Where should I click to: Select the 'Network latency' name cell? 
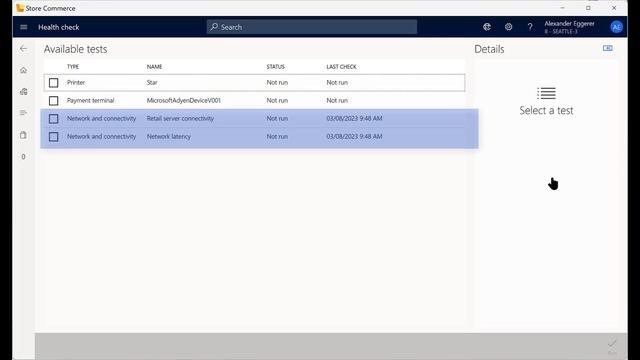point(169,136)
